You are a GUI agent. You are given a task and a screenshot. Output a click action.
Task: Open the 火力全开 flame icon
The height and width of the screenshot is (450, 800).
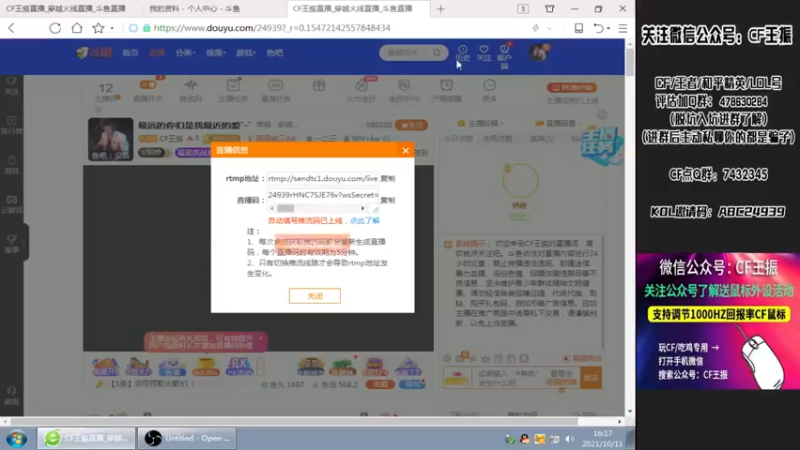coord(361,90)
